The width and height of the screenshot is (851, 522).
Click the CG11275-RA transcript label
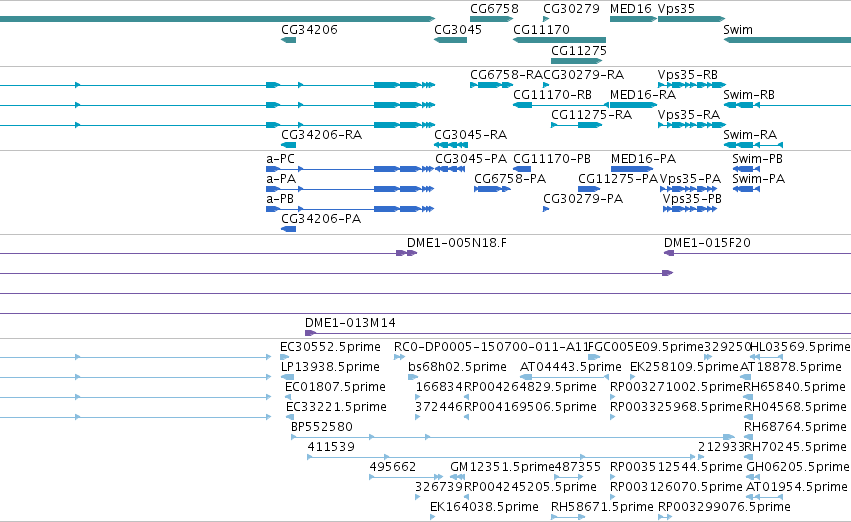coord(591,115)
